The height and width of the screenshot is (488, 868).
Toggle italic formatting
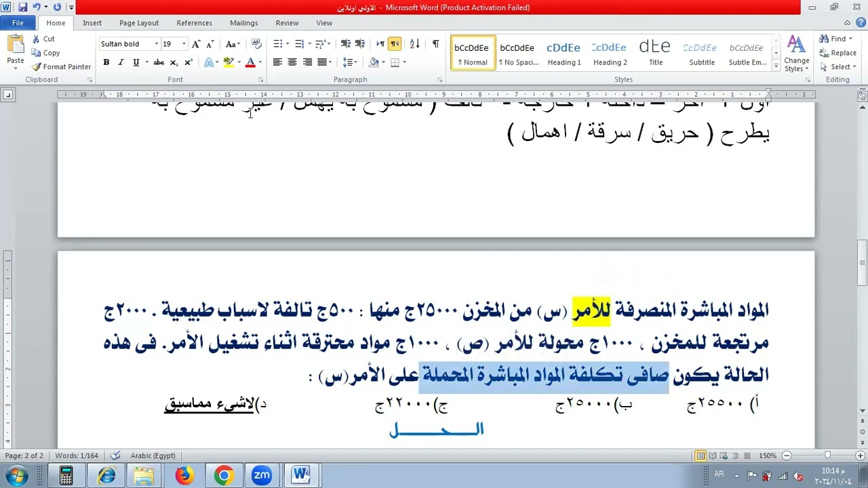click(x=121, y=62)
